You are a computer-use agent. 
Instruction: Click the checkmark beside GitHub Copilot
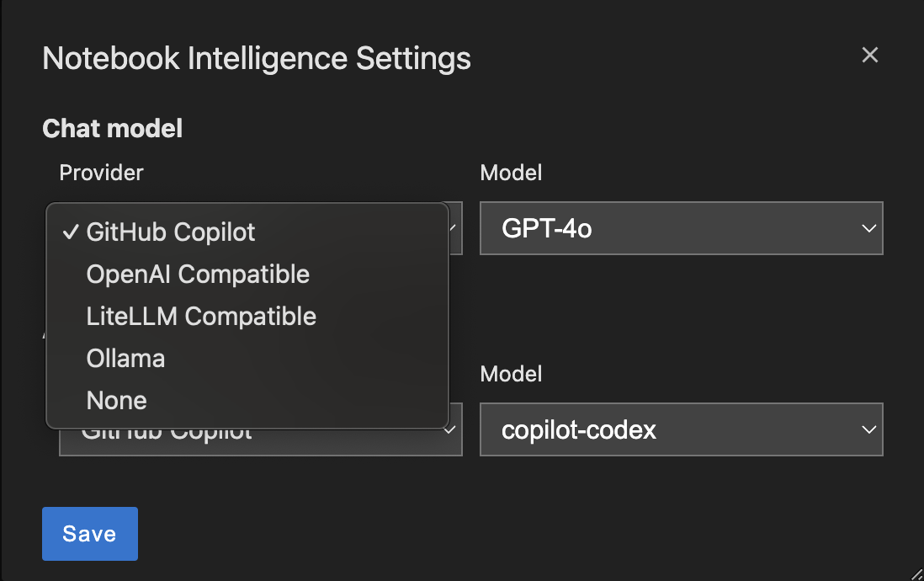tap(71, 232)
